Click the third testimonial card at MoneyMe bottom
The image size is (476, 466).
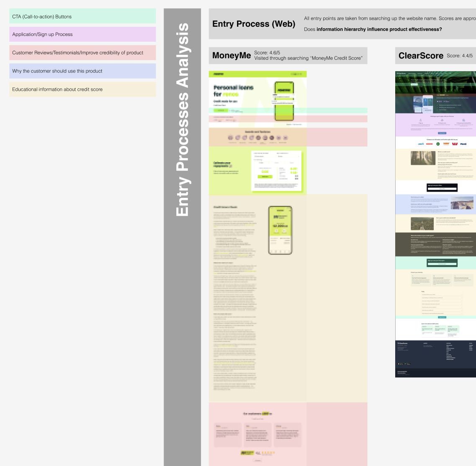coord(288,435)
